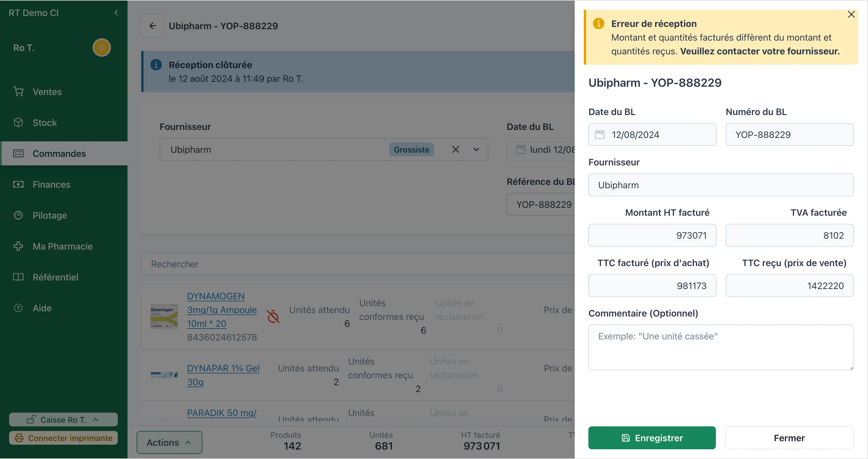The height and width of the screenshot is (459, 868).
Task: Close the reception error alert
Action: [851, 15]
